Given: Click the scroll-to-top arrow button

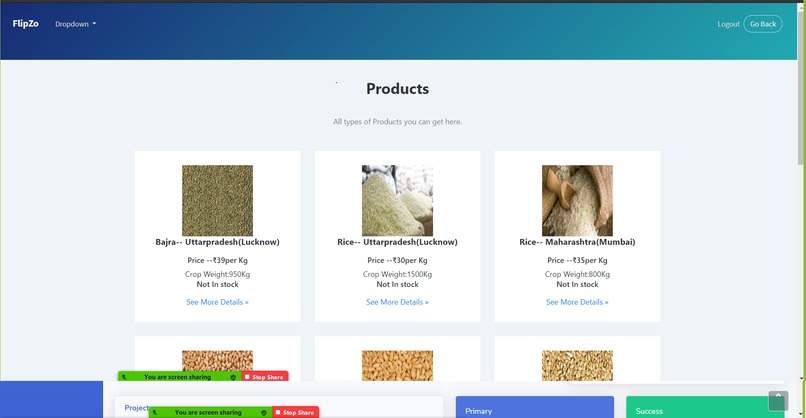Looking at the screenshot, I should tap(778, 401).
